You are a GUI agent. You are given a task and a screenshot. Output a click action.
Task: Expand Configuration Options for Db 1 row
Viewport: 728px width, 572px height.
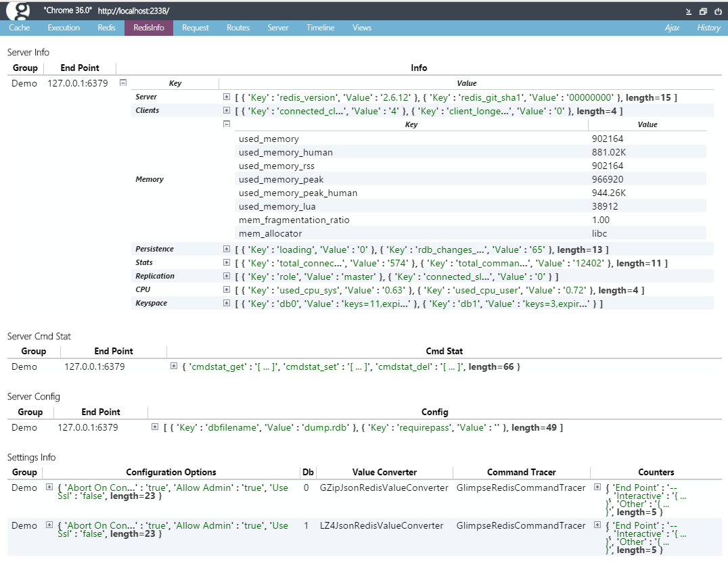(x=49, y=525)
